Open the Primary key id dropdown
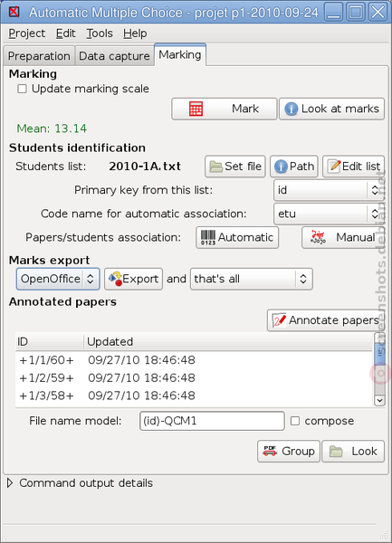 tap(329, 190)
